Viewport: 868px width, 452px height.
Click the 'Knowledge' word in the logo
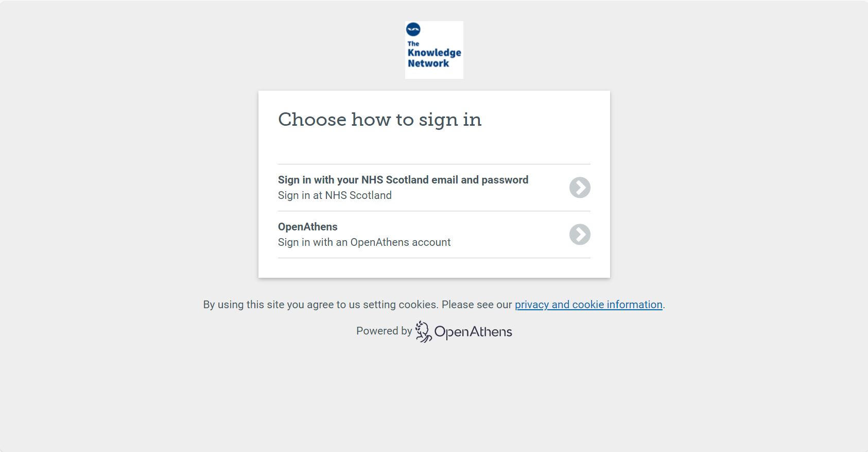(434, 53)
